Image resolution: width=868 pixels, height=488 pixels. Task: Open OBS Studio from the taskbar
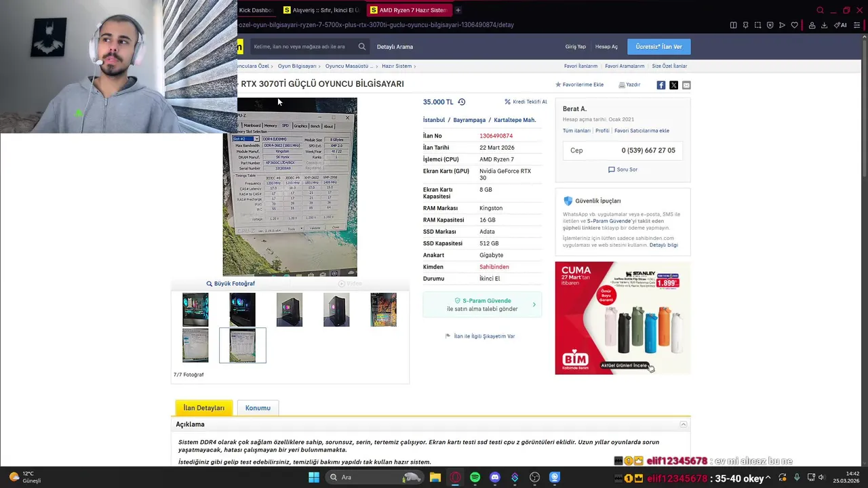tap(534, 477)
